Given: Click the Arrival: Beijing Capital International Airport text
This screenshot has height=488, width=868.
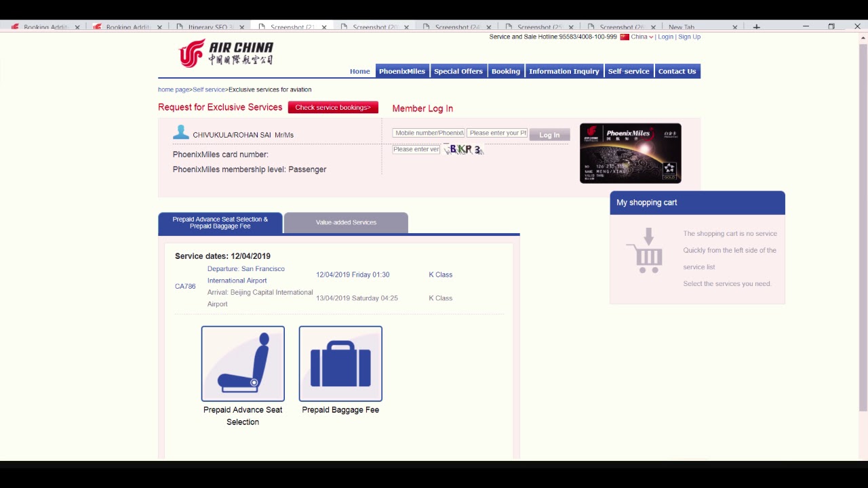Looking at the screenshot, I should point(260,298).
